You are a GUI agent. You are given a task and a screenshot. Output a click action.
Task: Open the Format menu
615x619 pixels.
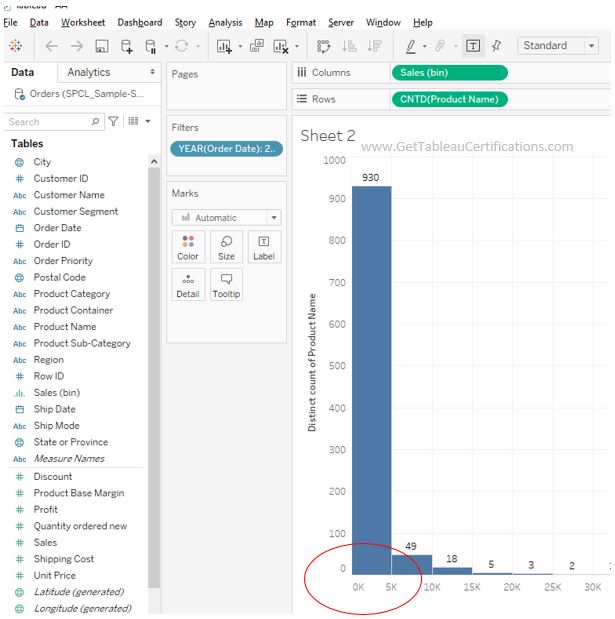tap(301, 23)
